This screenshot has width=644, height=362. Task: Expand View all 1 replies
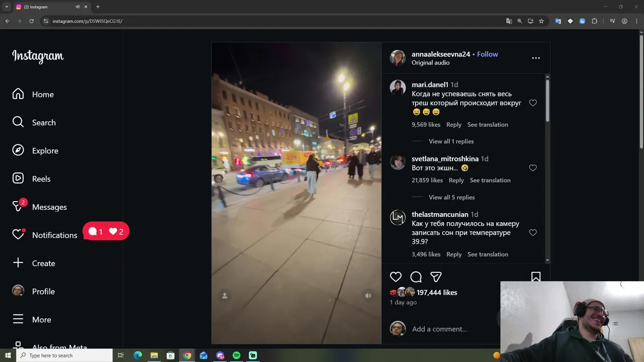pyautogui.click(x=451, y=141)
